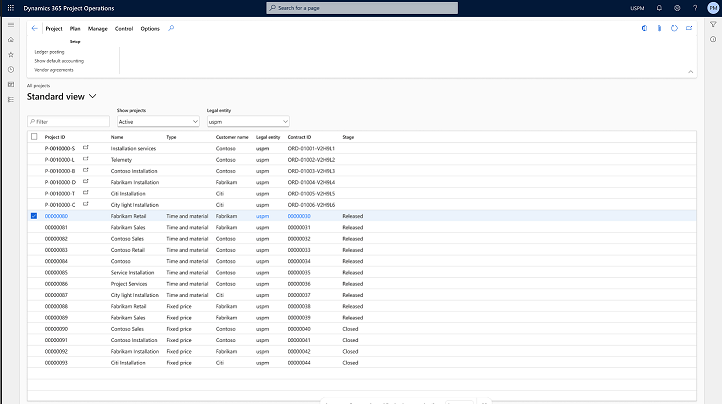Open contract 00000030 link
The height and width of the screenshot is (404, 722).
coord(299,216)
